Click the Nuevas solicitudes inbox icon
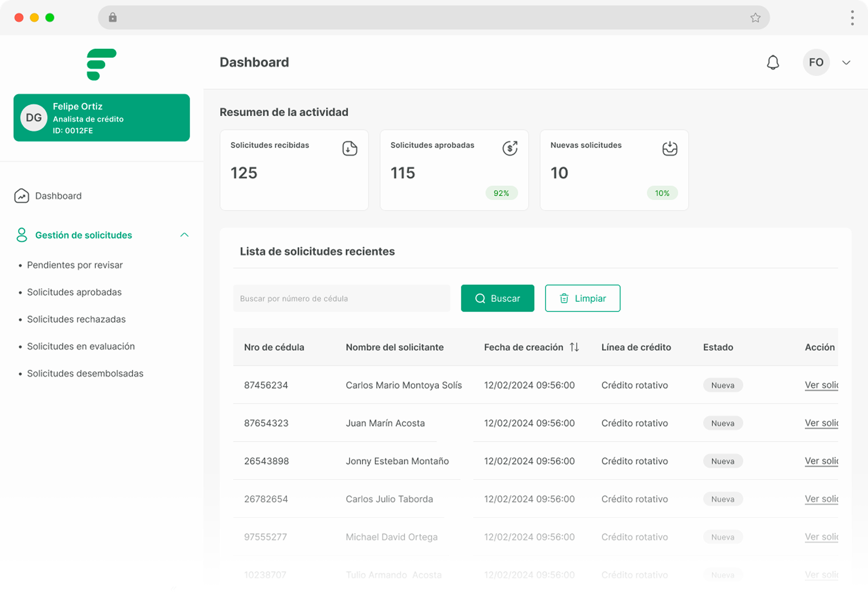This screenshot has width=868, height=610. (x=670, y=148)
